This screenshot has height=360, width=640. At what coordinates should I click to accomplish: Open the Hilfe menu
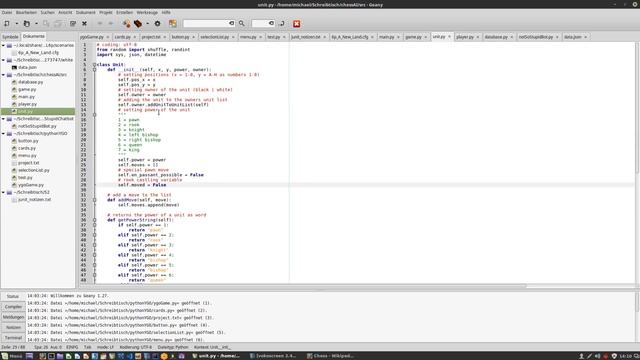tap(166, 13)
